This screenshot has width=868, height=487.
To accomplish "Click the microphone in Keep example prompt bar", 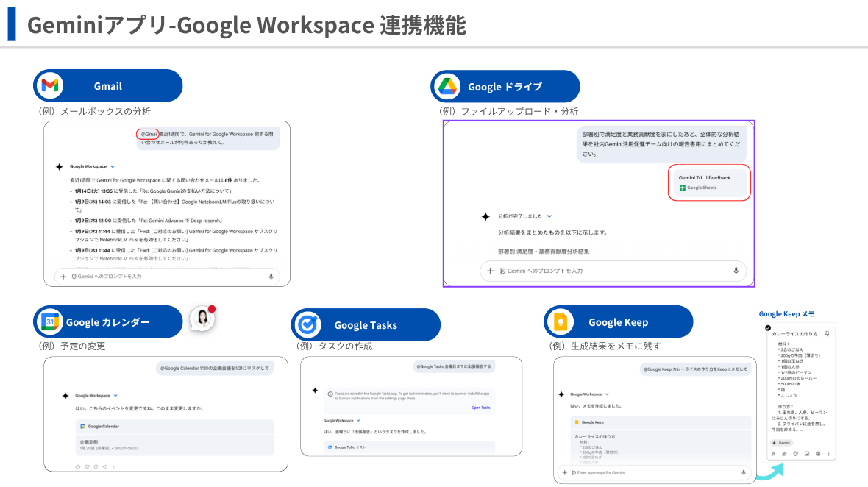I will [x=744, y=472].
